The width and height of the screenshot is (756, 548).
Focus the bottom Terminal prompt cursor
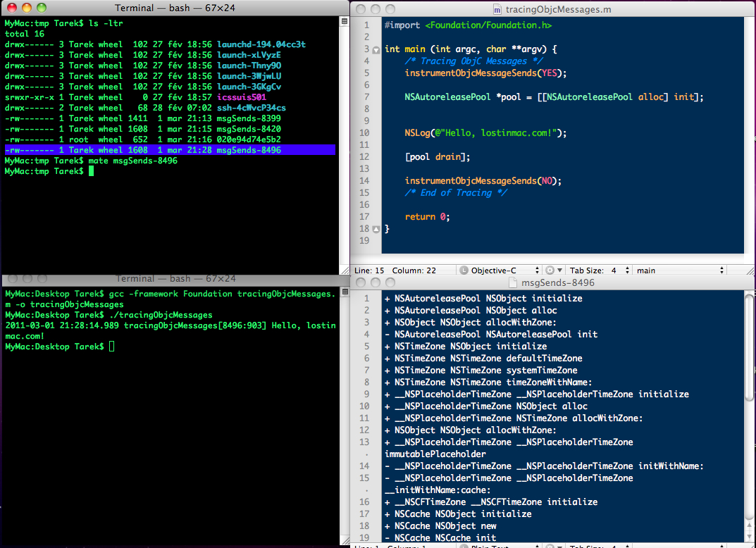pos(111,347)
